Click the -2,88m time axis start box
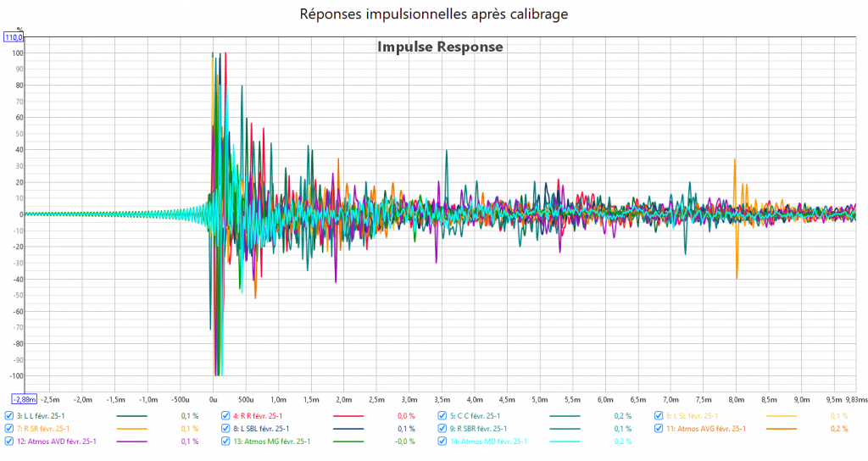This screenshot has width=868, height=461. coord(23,398)
